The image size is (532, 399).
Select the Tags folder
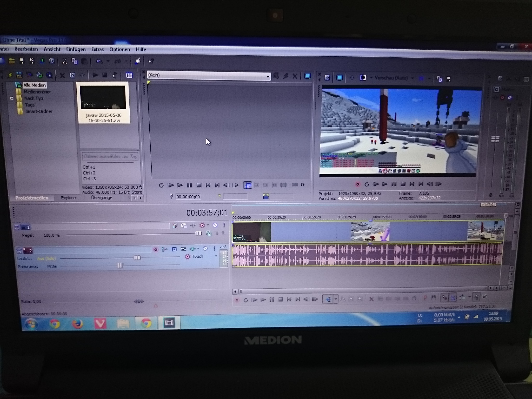pos(29,105)
